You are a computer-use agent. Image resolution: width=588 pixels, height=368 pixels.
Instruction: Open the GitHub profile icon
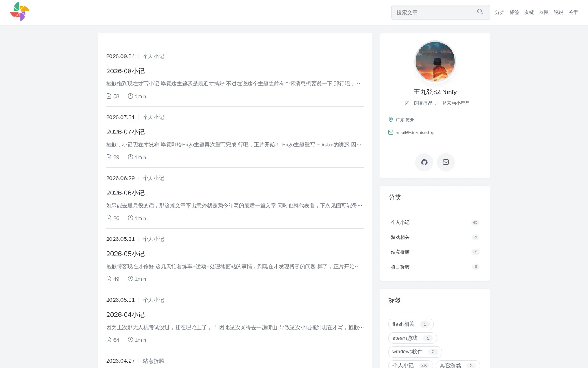(x=424, y=162)
